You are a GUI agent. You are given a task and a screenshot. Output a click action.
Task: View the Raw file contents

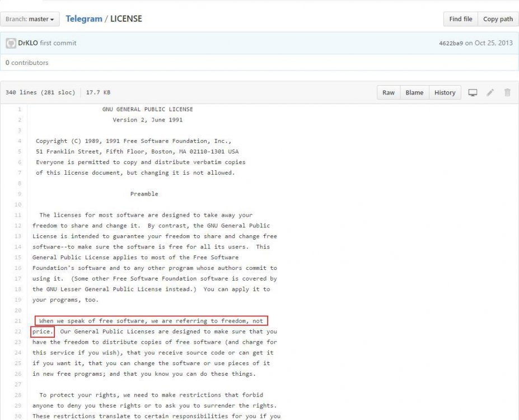[x=389, y=92]
